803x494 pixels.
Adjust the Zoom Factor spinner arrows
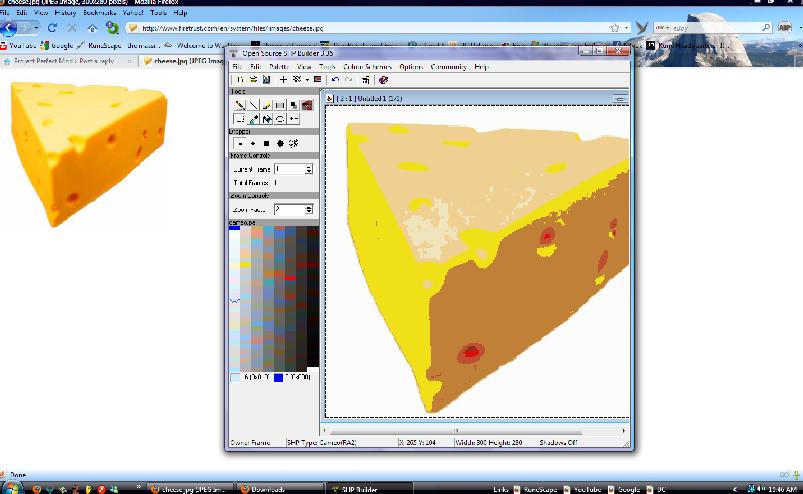pos(309,209)
